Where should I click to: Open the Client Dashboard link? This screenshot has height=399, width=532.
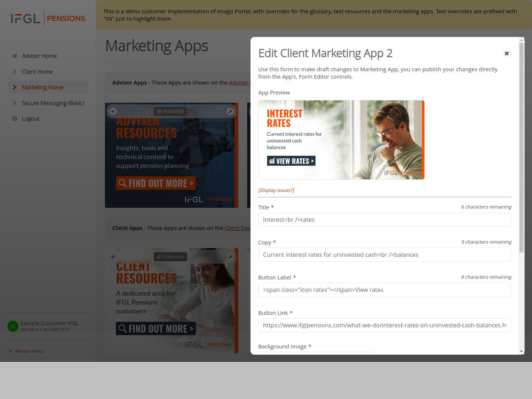click(238, 228)
